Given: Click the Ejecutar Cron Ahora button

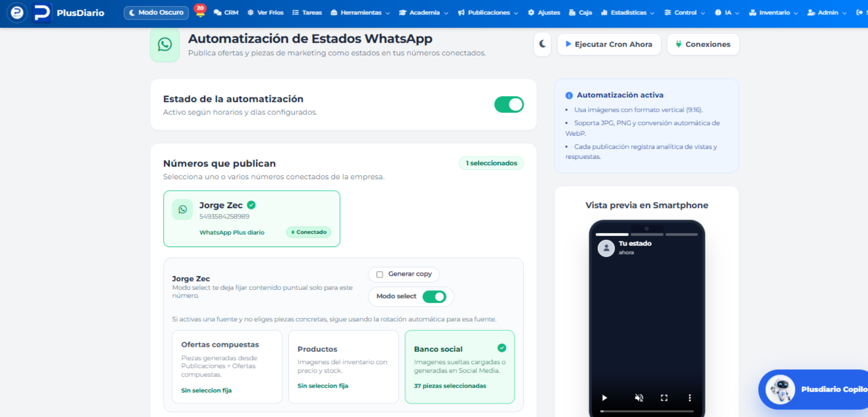Looking at the screenshot, I should [x=609, y=44].
